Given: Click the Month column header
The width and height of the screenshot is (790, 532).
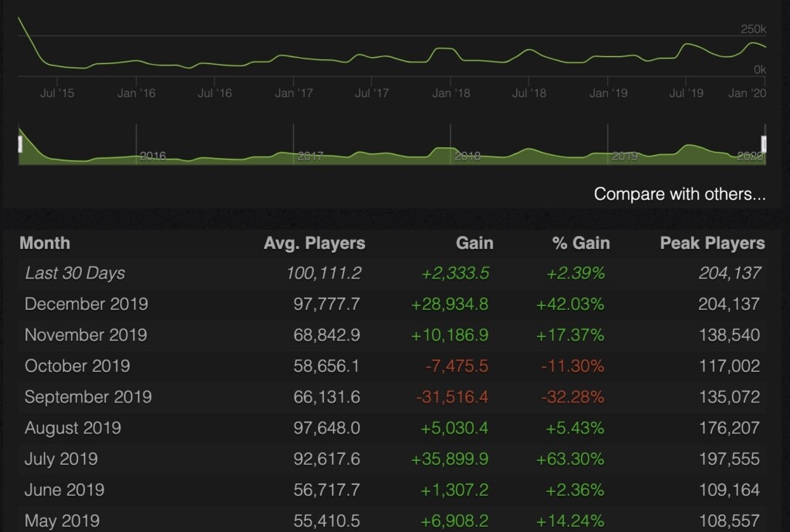Looking at the screenshot, I should pyautogui.click(x=45, y=244).
